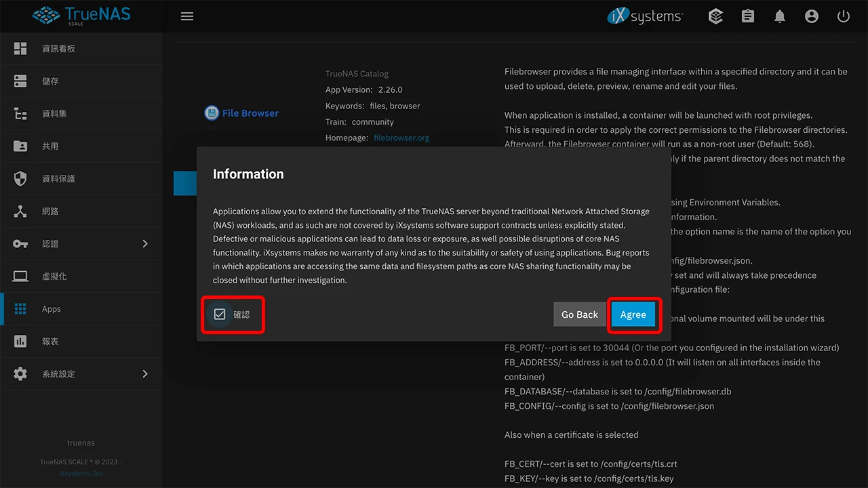
Task: Collapse the 認證 credentials menu
Action: click(144, 243)
